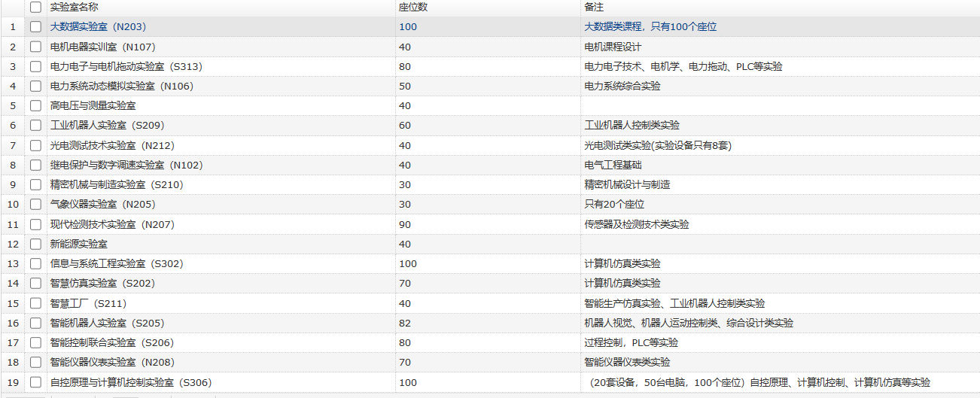Click seat count 82 for 智能机器人实验室
Screen dimensions: 980x398
407,323
